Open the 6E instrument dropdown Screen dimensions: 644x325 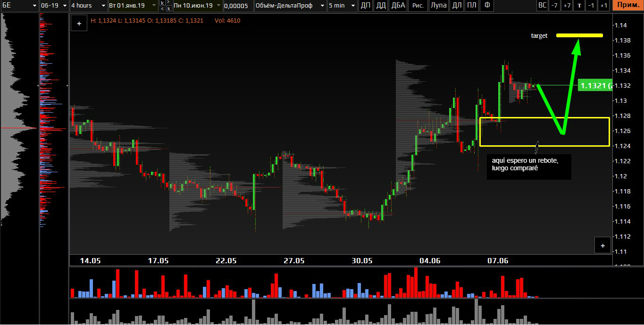tap(19, 6)
